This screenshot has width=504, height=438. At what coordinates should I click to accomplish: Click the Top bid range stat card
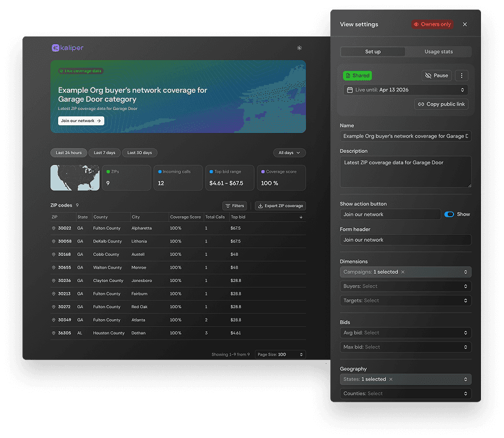click(x=230, y=178)
